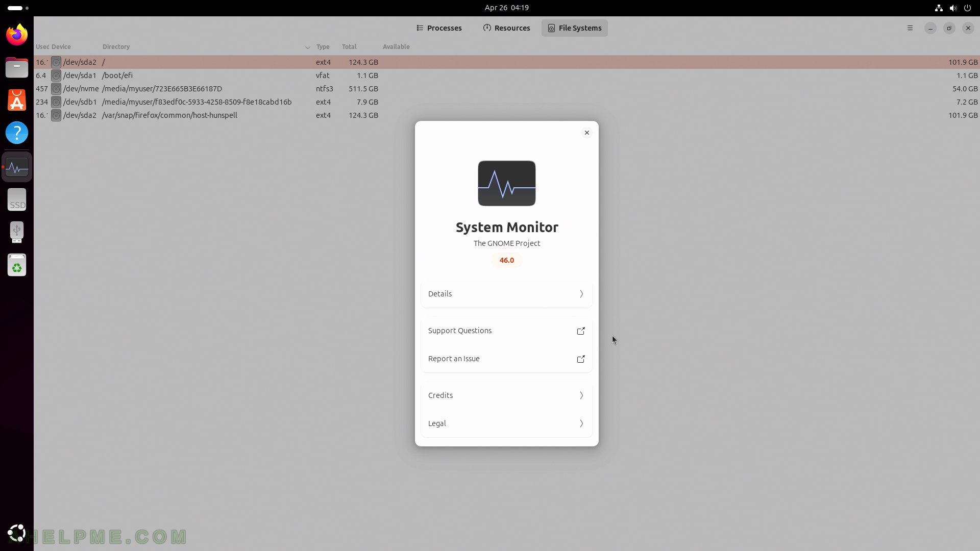Open the clock date menu Apr 26 04:19
The width and height of the screenshot is (980, 551).
[x=507, y=8]
